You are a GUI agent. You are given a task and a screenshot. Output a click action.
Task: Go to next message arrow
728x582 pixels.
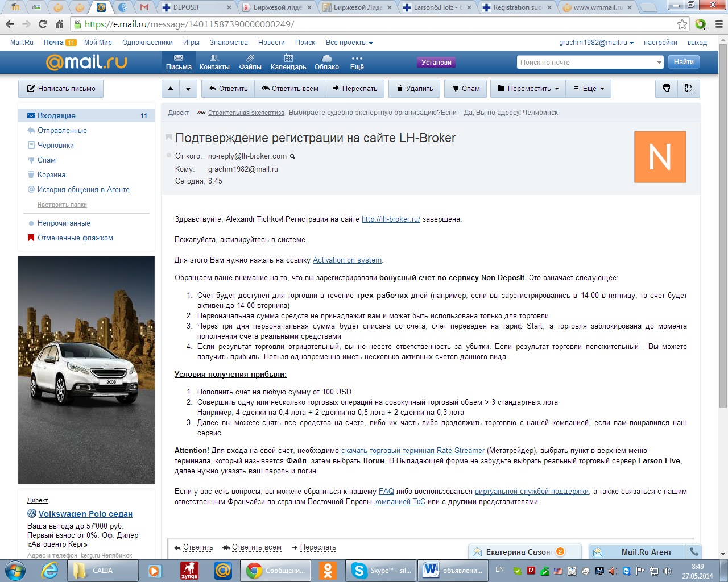[x=188, y=89]
